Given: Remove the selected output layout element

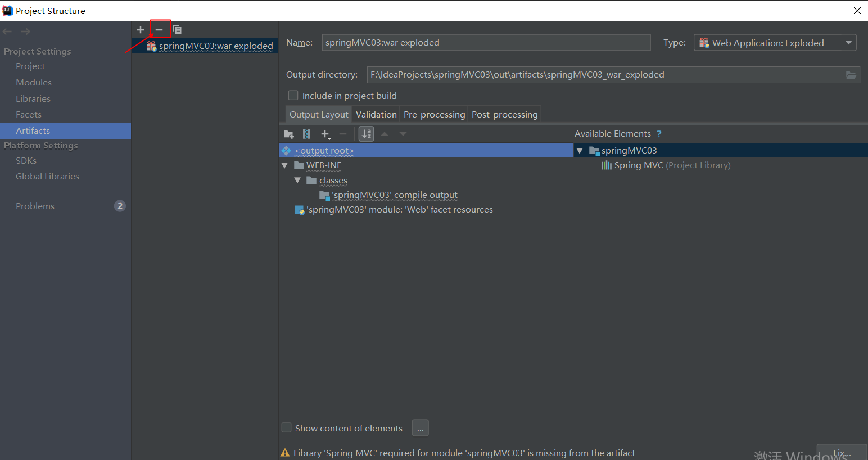Looking at the screenshot, I should [343, 134].
